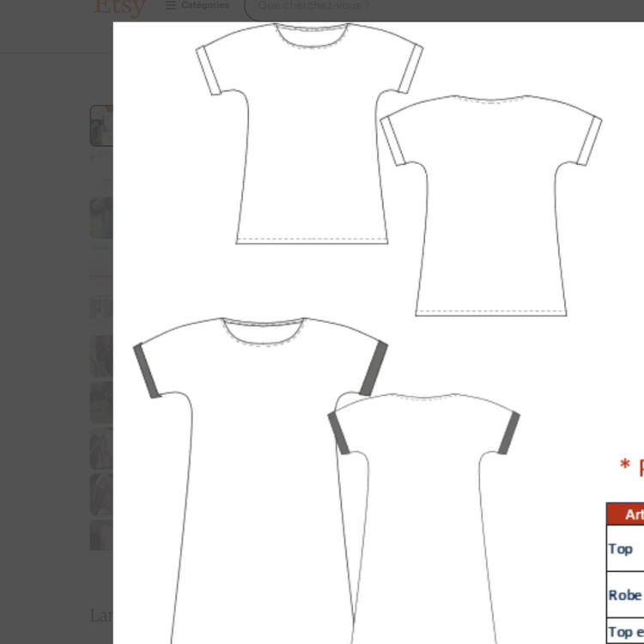This screenshot has height=644, width=644.
Task: Click the dark left sleeve cuff of front dress
Action: [x=149, y=370]
